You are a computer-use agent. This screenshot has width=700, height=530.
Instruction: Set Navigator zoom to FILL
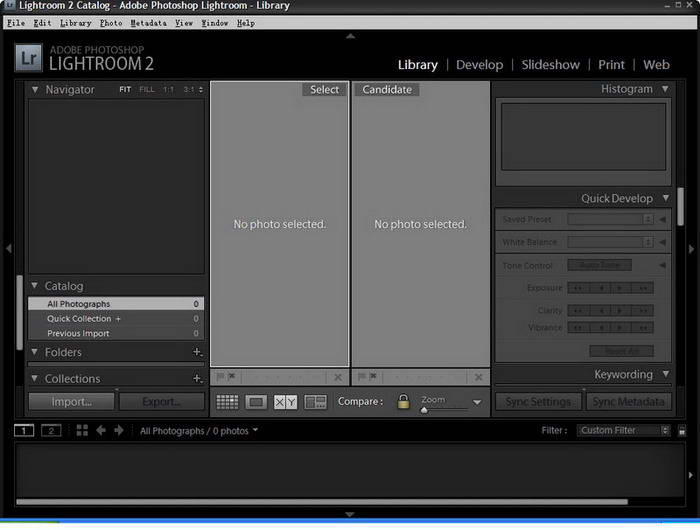coord(147,90)
